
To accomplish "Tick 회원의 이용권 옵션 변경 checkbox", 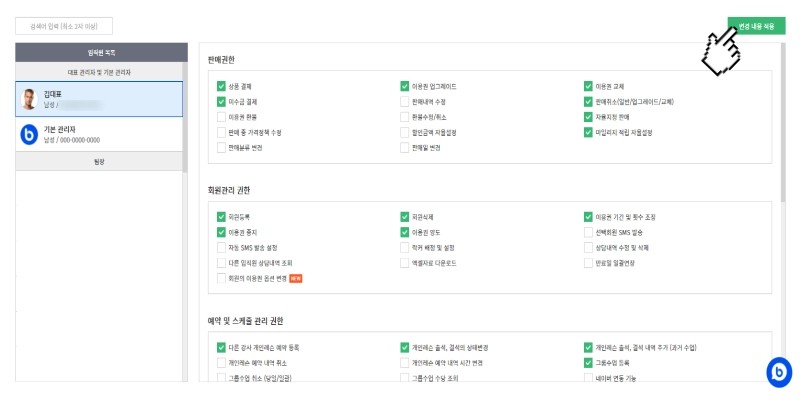I will point(221,278).
